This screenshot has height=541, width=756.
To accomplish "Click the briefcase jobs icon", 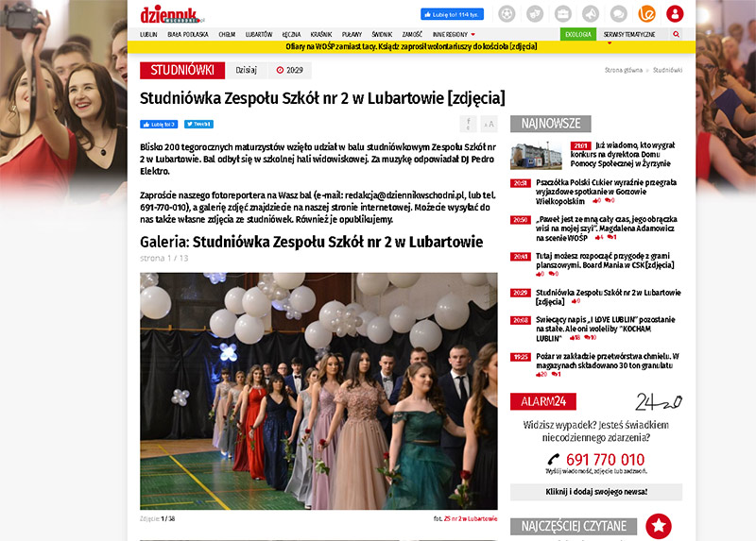I will tap(562, 14).
